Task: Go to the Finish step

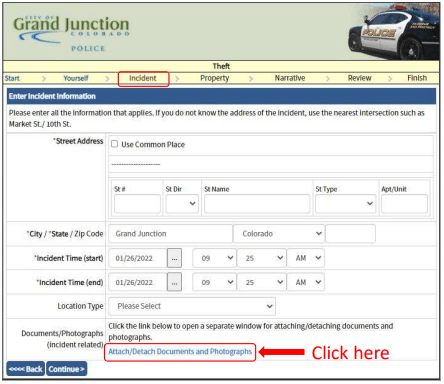Action: [417, 78]
